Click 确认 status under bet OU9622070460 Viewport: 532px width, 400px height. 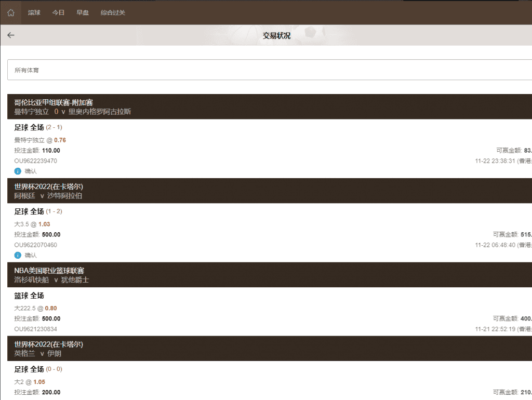click(x=31, y=256)
